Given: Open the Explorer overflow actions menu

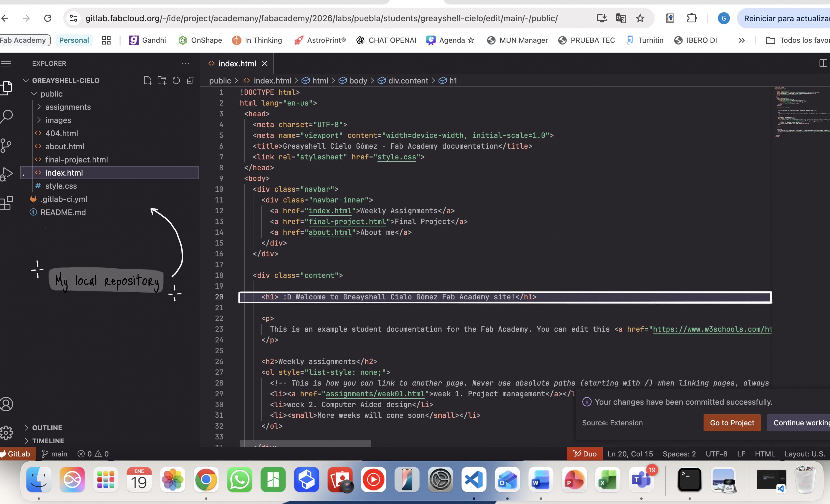Looking at the screenshot, I should 185,63.
